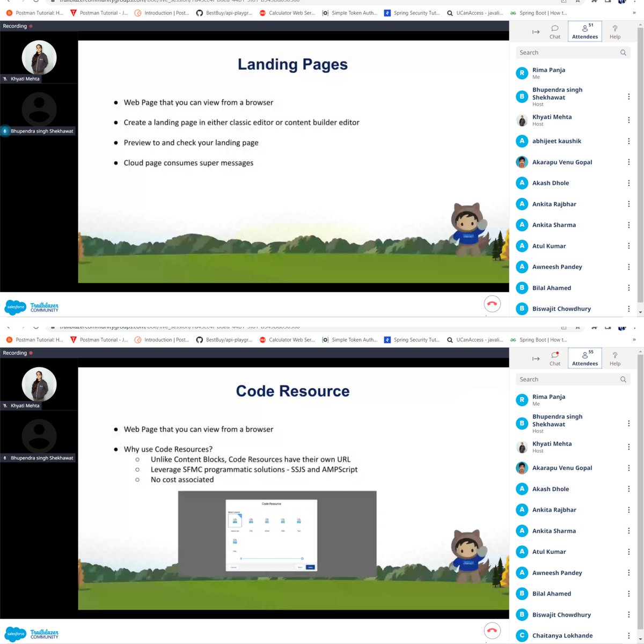Open 'Calculator Web Ser...' bookmark in Code Resource window
Image resolution: width=644 pixels, height=644 pixels.
click(287, 340)
